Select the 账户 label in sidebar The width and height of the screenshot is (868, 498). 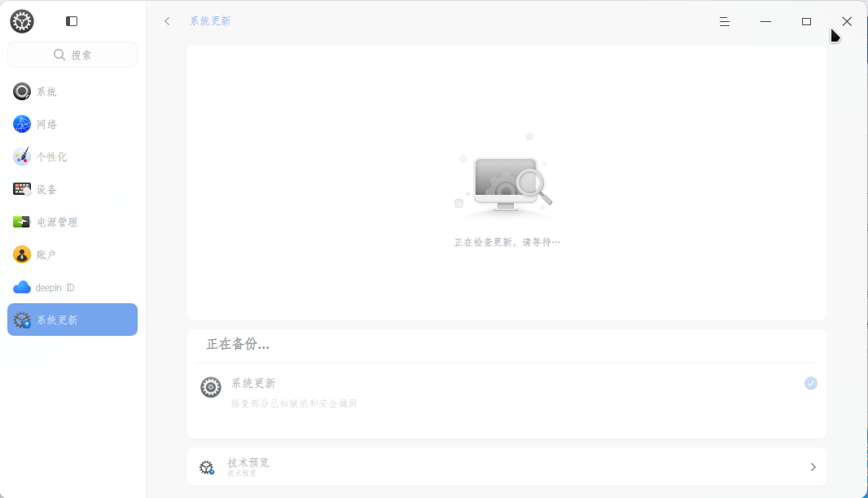(x=46, y=255)
